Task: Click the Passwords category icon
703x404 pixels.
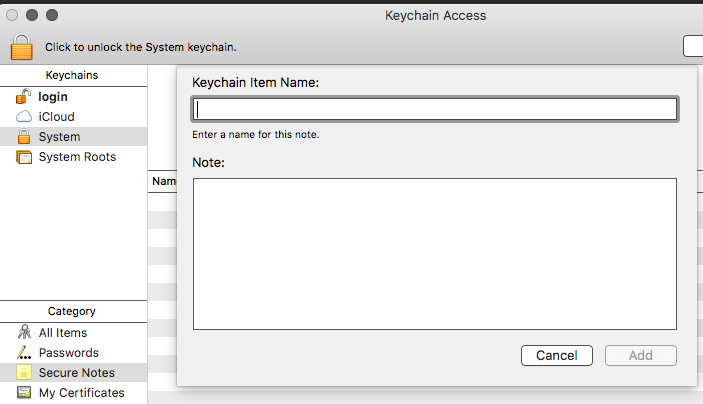Action: [24, 353]
